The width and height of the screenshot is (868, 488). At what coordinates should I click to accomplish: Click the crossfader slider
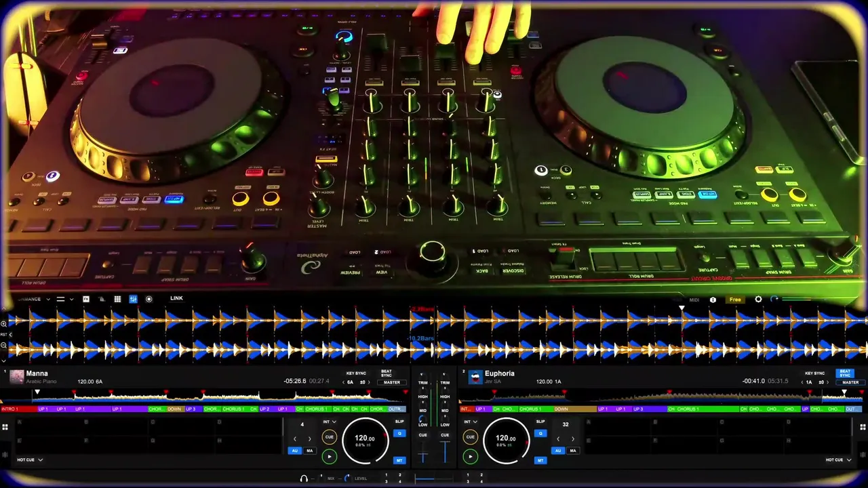point(434,479)
